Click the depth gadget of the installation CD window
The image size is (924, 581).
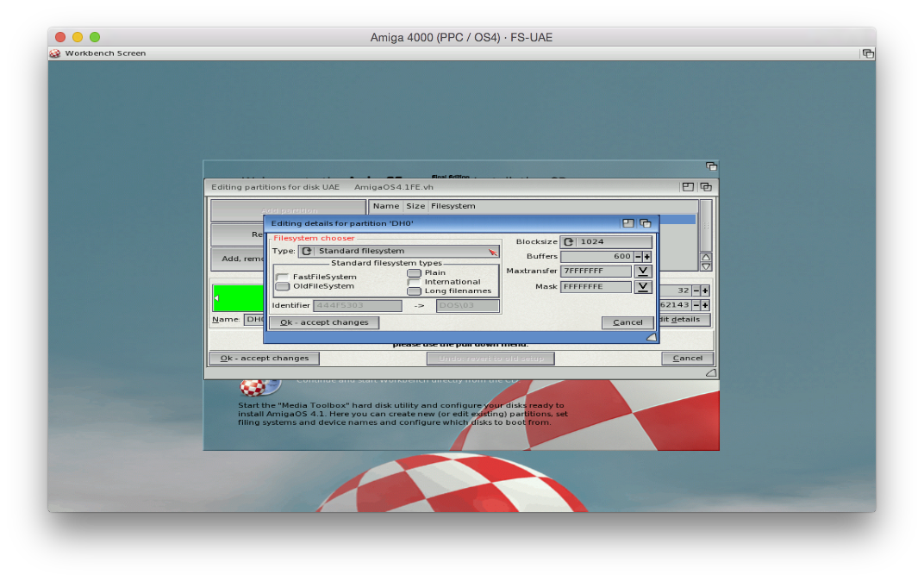click(x=711, y=166)
